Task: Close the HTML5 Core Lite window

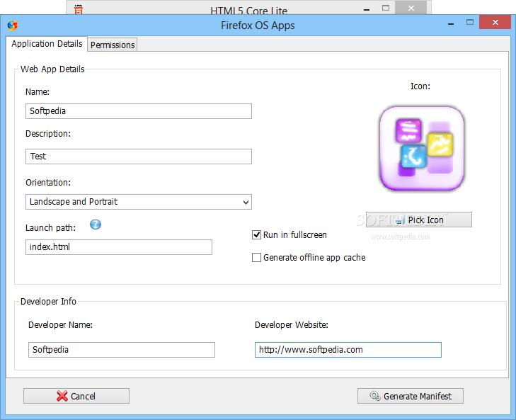Action: coord(411,8)
